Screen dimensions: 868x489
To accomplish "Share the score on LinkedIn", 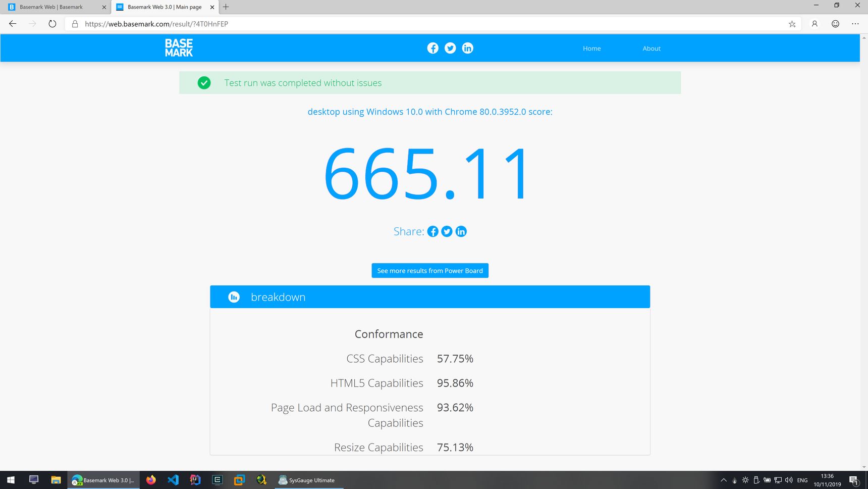I will tap(461, 231).
